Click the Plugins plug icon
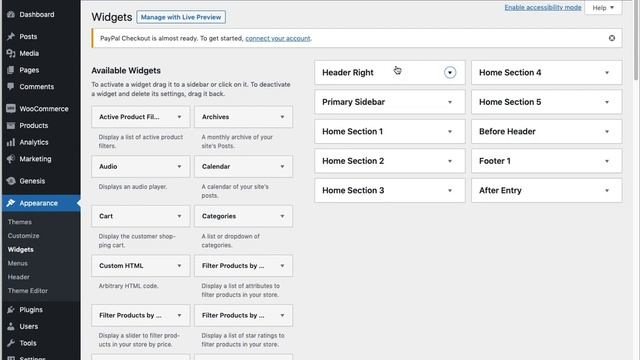640x360 pixels. coord(11,309)
